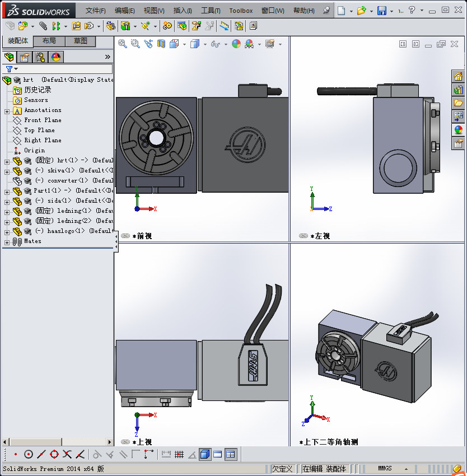Open the 文件(F) menu
The image size is (467, 476).
tap(95, 11)
